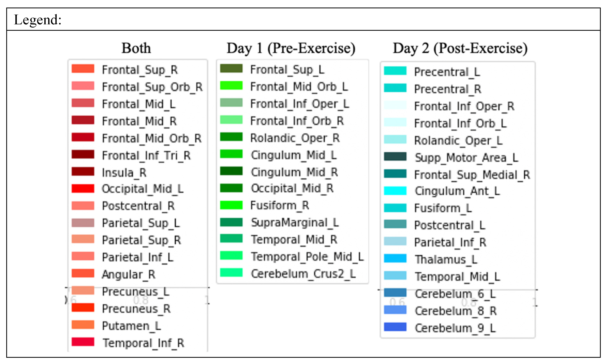
Task: Click the Cingulum_Mid_R dark green swatch
Action: [231, 171]
